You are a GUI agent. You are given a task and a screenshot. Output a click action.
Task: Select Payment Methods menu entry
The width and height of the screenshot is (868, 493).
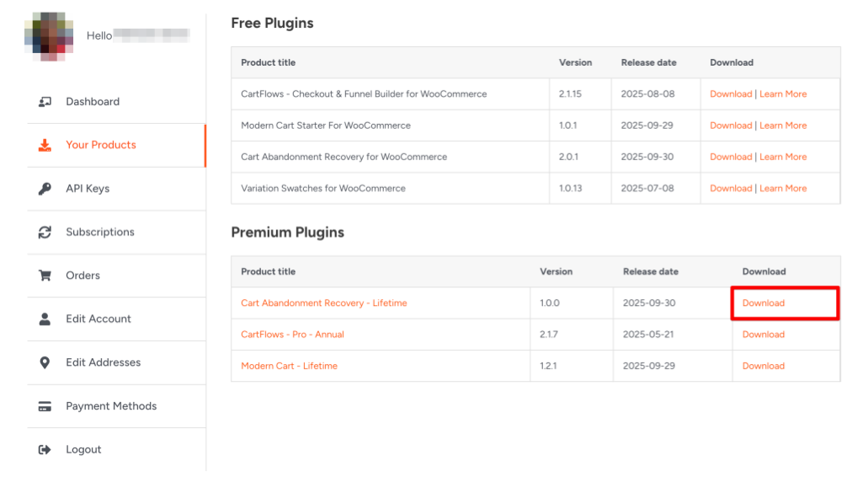tap(111, 406)
